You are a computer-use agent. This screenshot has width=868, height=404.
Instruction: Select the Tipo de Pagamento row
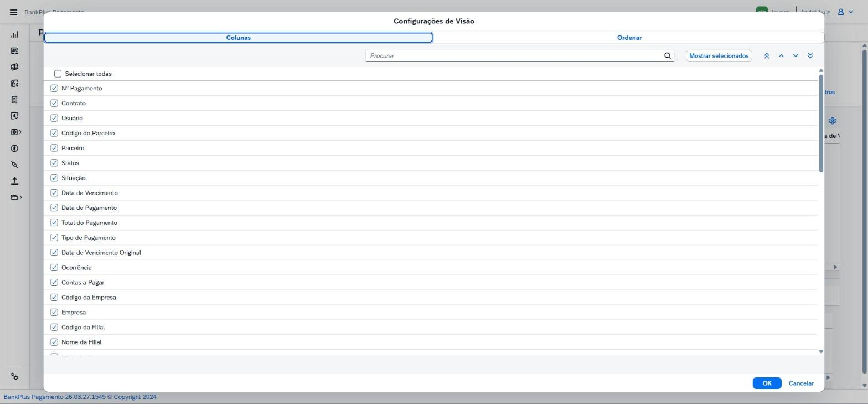click(431, 238)
